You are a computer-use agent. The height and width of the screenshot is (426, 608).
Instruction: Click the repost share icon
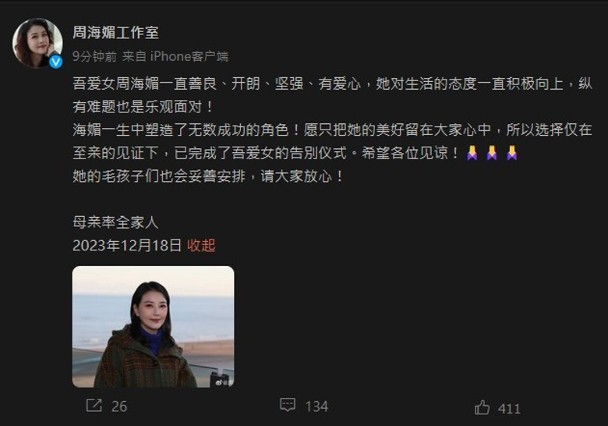94,405
